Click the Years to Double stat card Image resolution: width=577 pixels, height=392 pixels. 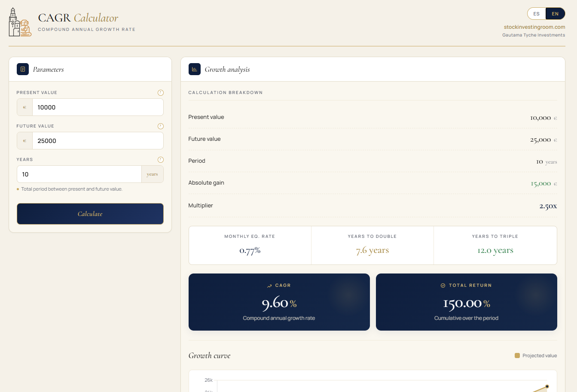pyautogui.click(x=372, y=246)
